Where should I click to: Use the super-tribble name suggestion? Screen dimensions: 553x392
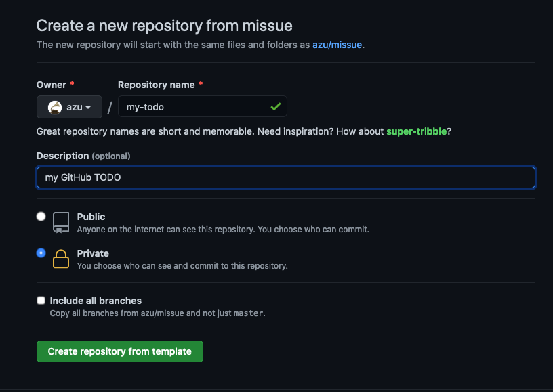coord(417,131)
